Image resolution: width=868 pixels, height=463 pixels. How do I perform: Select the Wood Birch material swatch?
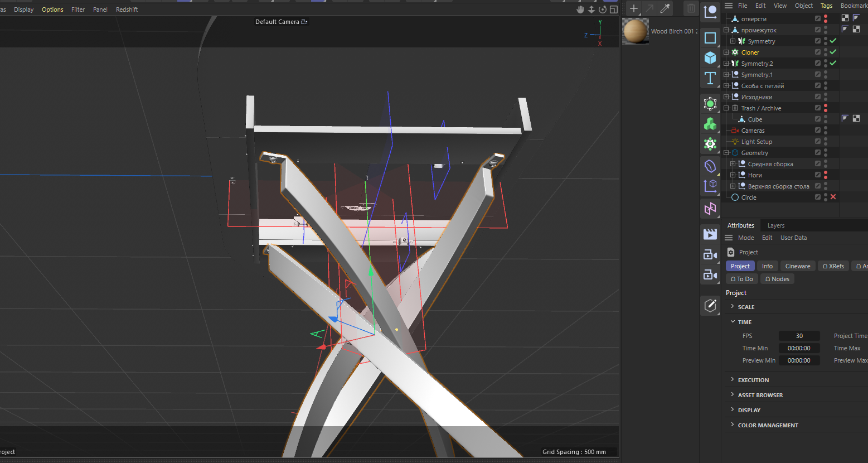636,31
